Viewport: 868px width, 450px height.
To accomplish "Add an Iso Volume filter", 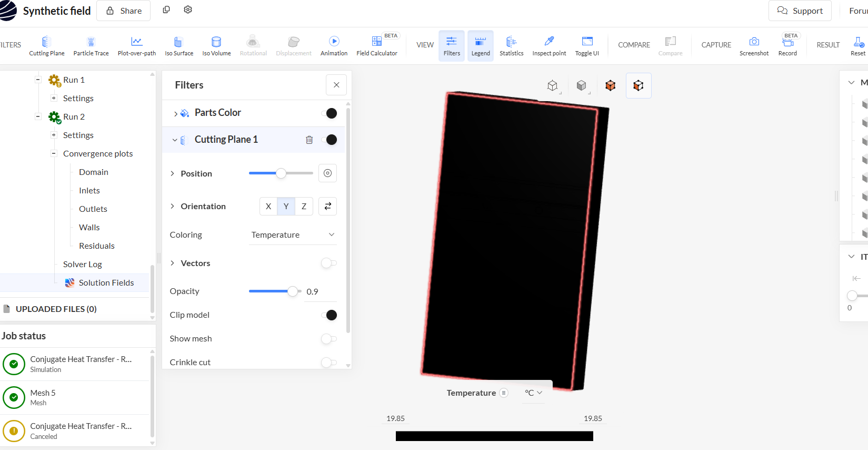I will coord(216,46).
